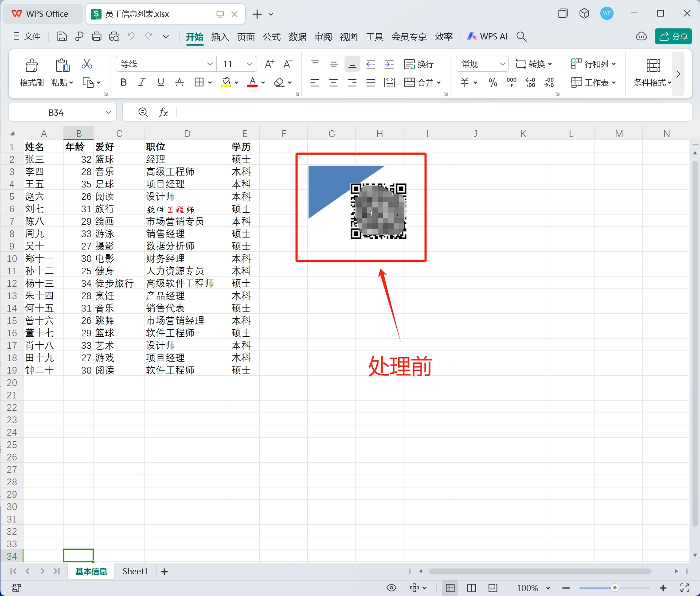Click the zoom magnifier beside fx
This screenshot has width=700, height=596.
tap(143, 113)
